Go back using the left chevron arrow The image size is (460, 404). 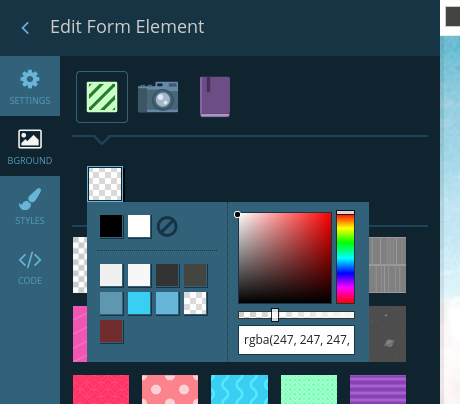[25, 28]
